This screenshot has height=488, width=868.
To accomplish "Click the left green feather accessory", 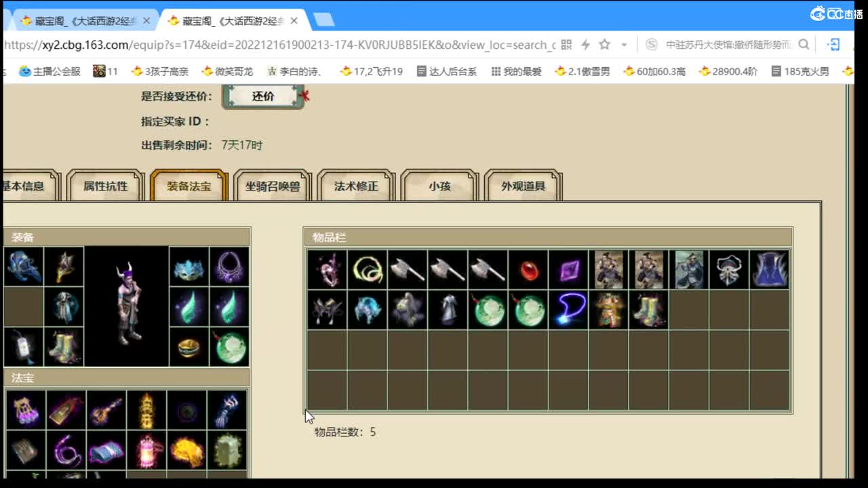I will click(189, 307).
